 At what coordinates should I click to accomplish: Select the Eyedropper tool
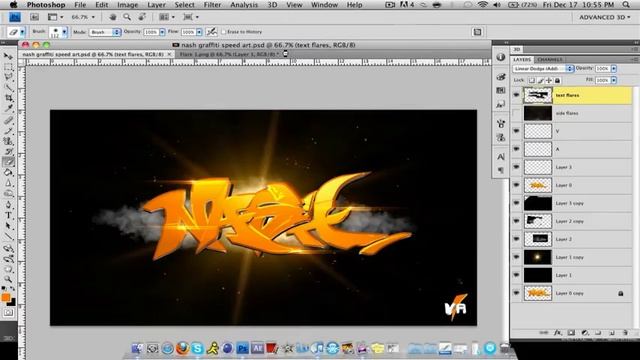(8, 109)
